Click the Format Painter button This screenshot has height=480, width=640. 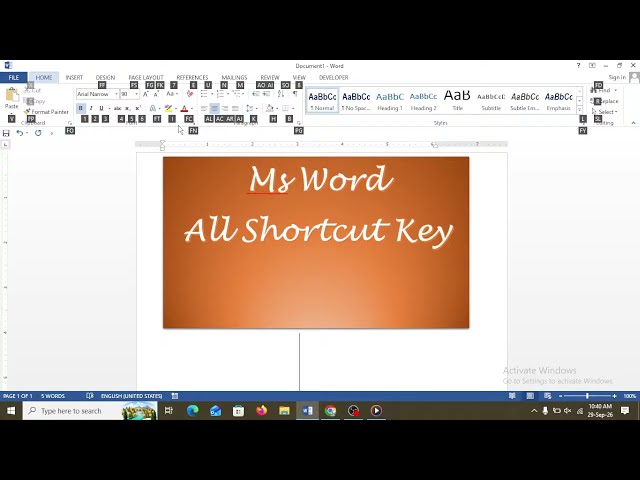(x=46, y=111)
